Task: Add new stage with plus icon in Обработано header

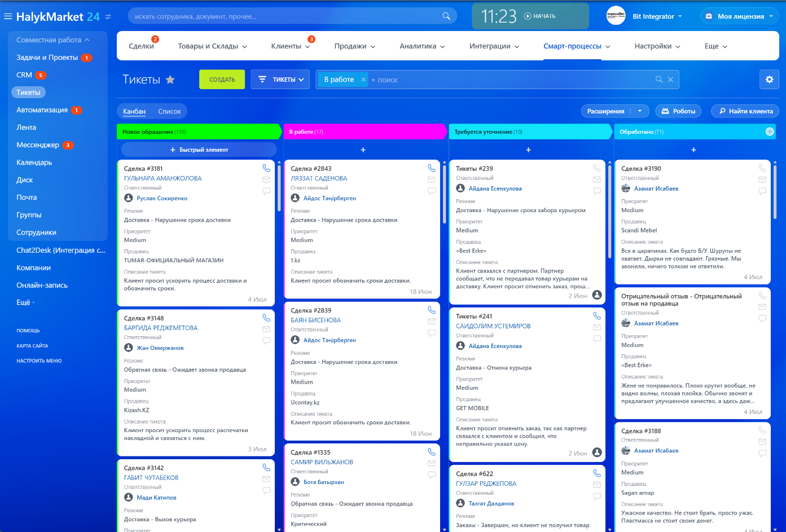Action: click(x=769, y=131)
